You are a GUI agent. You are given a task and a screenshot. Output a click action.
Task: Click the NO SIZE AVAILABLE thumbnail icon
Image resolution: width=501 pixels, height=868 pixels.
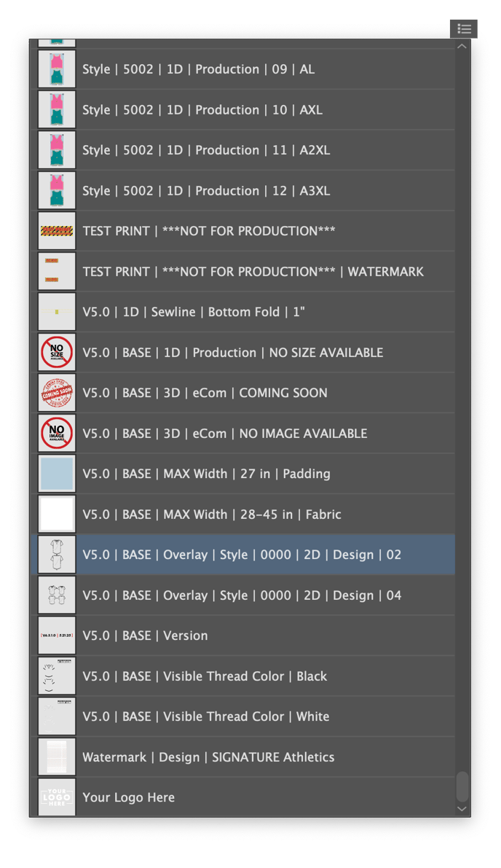(x=57, y=353)
